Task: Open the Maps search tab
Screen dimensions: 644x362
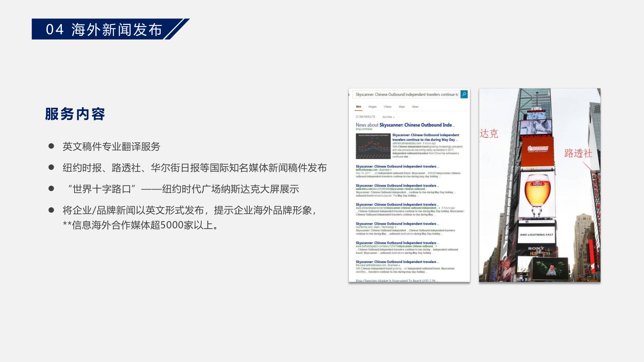Action: pyautogui.click(x=402, y=107)
